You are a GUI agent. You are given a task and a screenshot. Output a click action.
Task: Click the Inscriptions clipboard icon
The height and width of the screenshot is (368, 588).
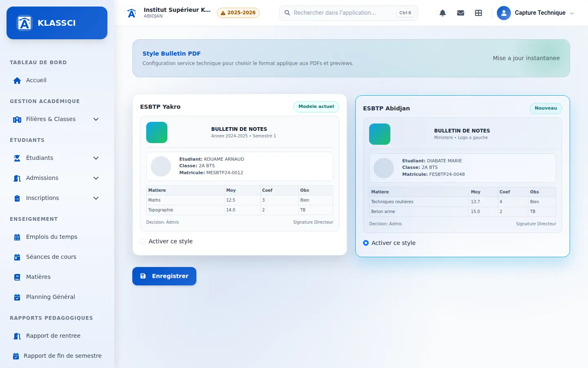click(x=17, y=198)
